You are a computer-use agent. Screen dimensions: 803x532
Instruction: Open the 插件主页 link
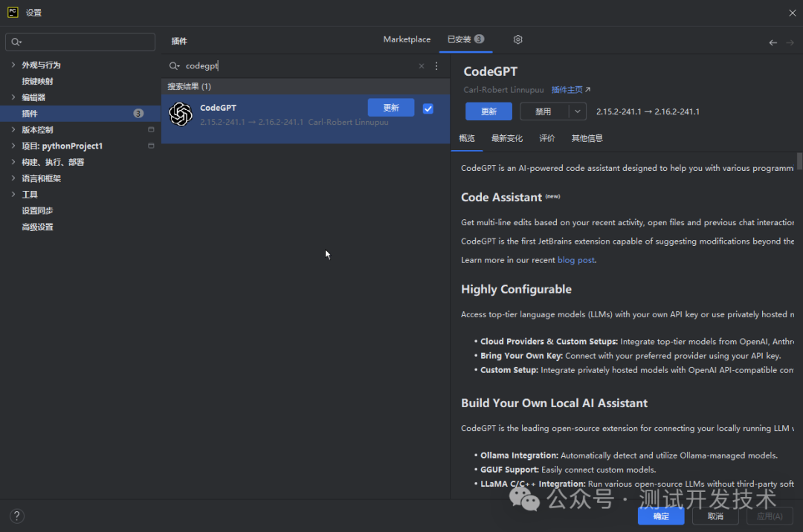pos(570,89)
